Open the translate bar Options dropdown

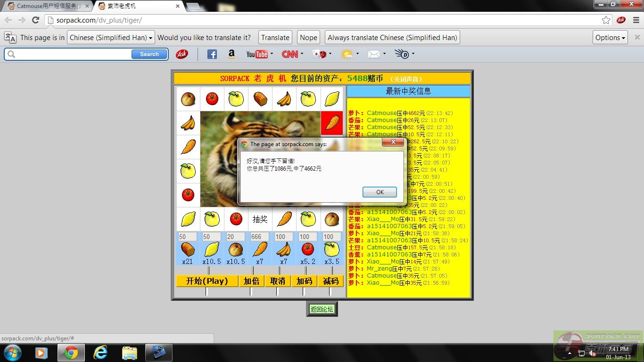610,38
